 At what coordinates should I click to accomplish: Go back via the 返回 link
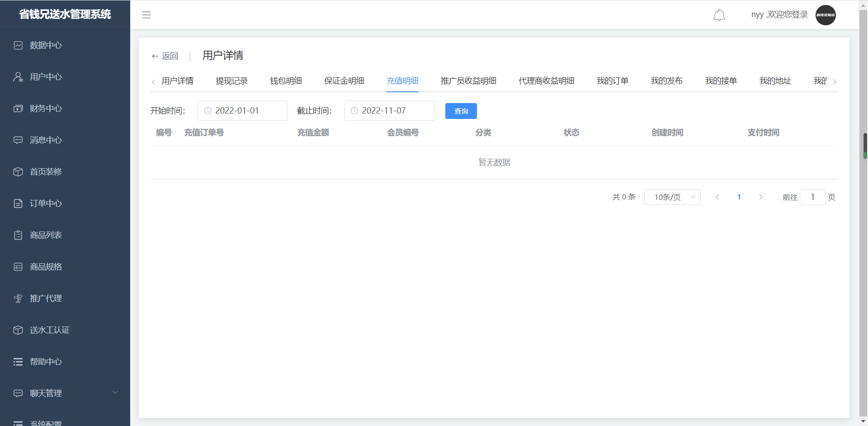(165, 56)
